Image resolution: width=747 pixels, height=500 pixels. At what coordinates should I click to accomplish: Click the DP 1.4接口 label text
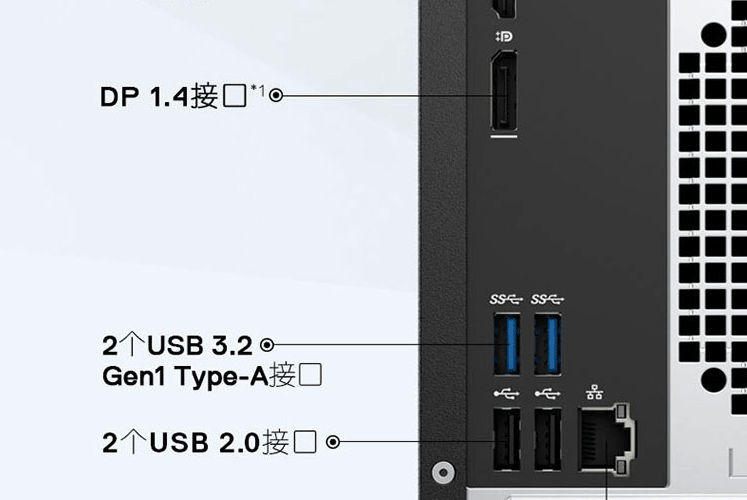point(173,96)
